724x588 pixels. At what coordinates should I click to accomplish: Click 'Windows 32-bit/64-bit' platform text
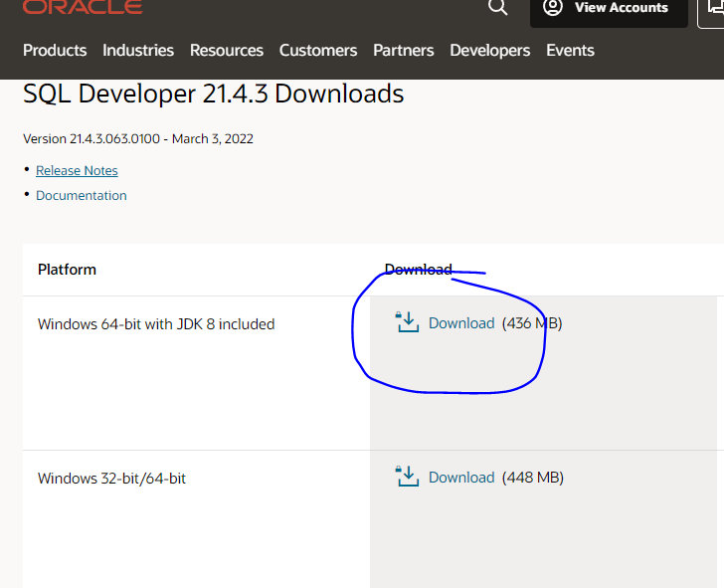[x=111, y=479]
